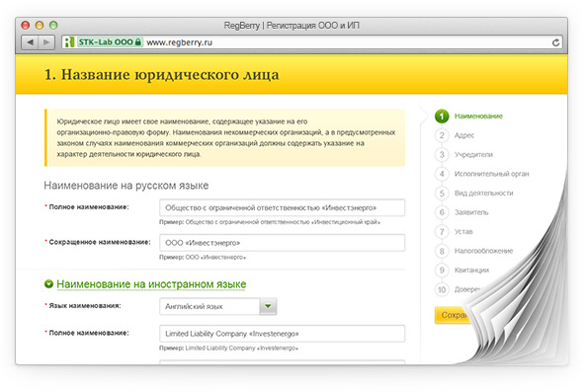Click step 6 circle icon for Заявитель

point(442,212)
